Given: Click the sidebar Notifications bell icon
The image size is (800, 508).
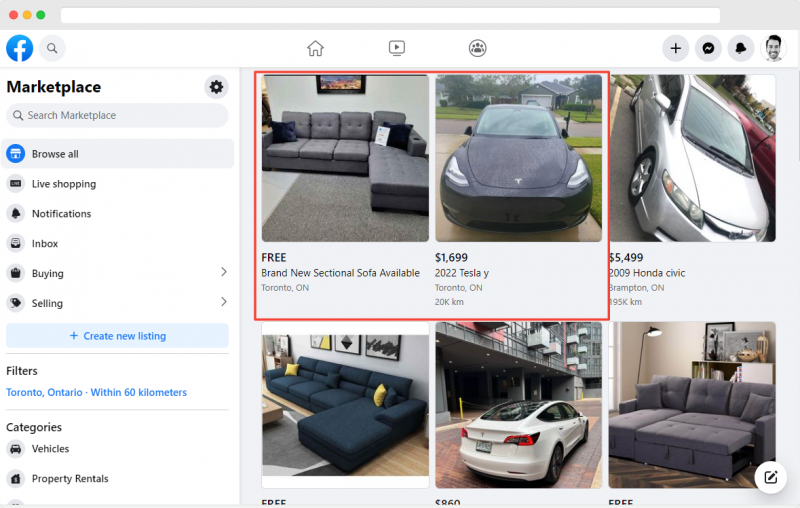Looking at the screenshot, I should click(x=16, y=213).
